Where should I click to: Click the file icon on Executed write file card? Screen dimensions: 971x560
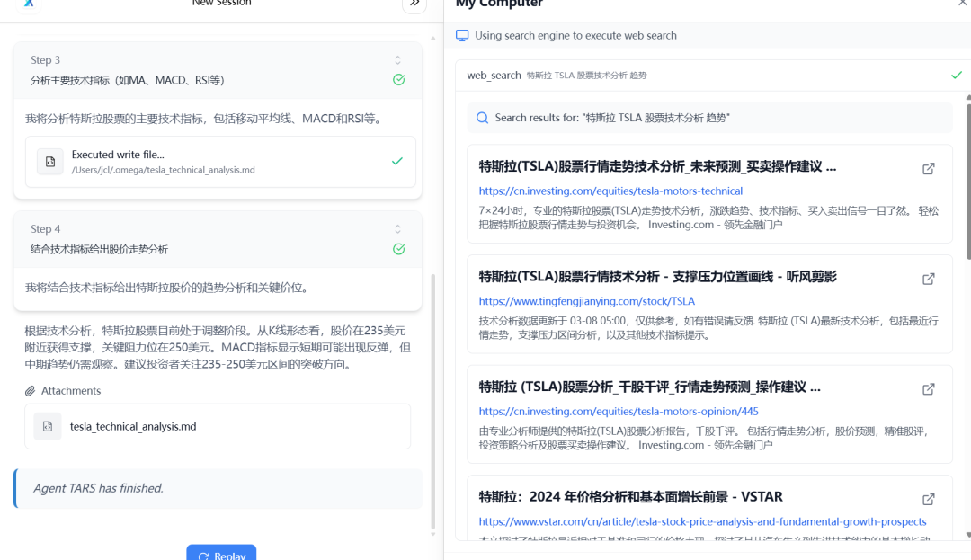[49, 162]
